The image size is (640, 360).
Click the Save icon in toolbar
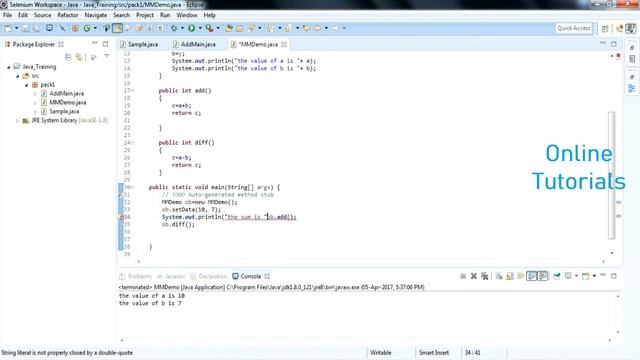coord(26,28)
